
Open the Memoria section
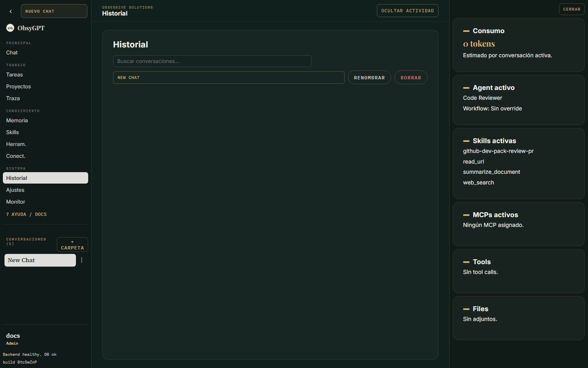click(x=45, y=121)
